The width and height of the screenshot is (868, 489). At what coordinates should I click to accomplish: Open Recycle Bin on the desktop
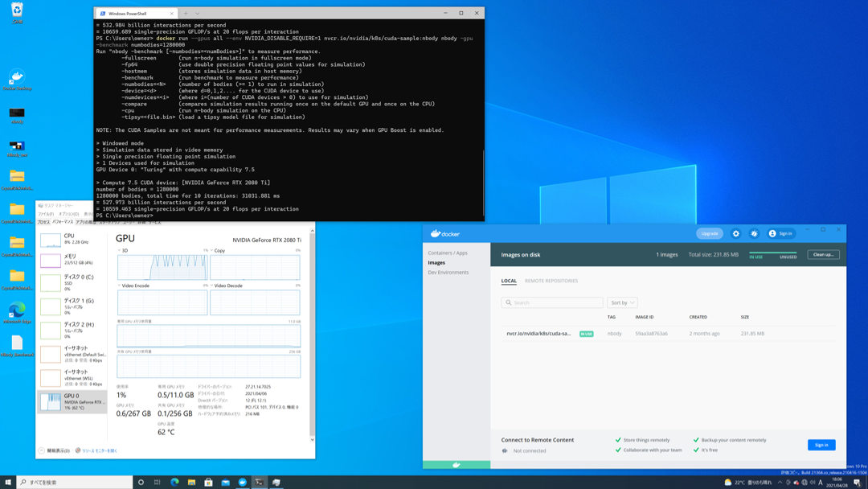click(x=17, y=12)
